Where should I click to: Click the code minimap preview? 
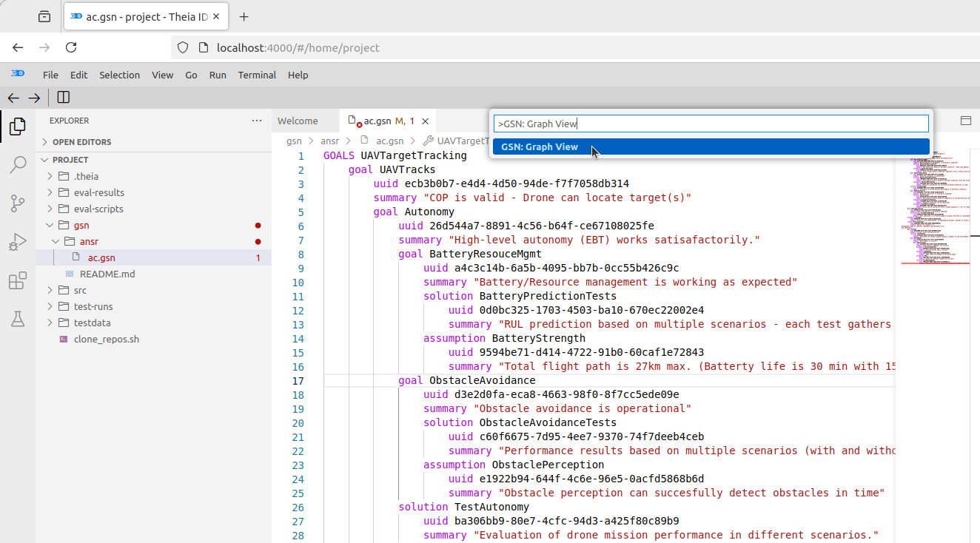[936, 207]
